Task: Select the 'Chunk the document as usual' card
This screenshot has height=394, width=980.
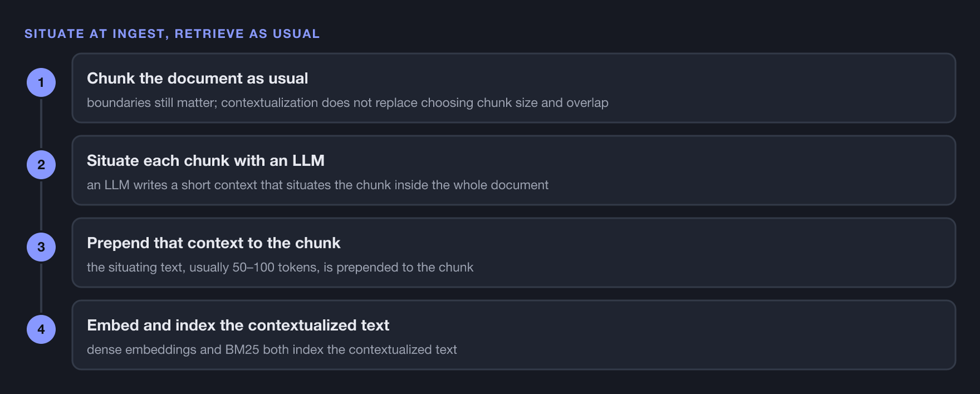Action: 514,88
